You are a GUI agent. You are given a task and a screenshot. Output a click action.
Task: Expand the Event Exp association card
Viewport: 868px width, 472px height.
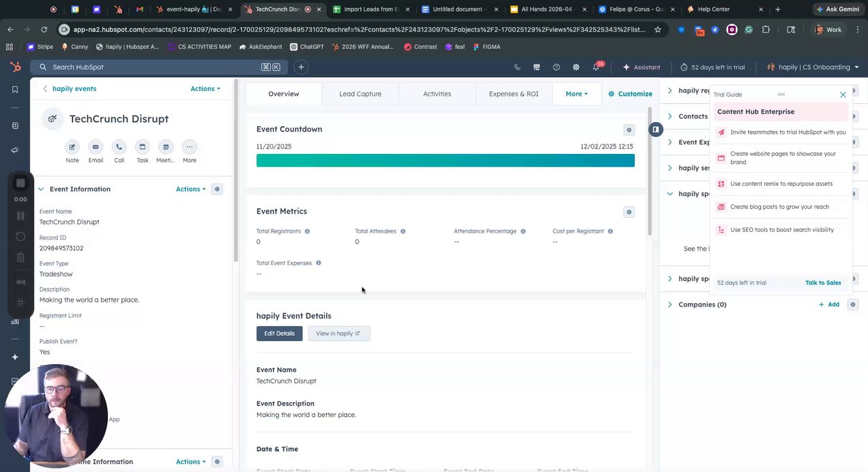[670, 142]
